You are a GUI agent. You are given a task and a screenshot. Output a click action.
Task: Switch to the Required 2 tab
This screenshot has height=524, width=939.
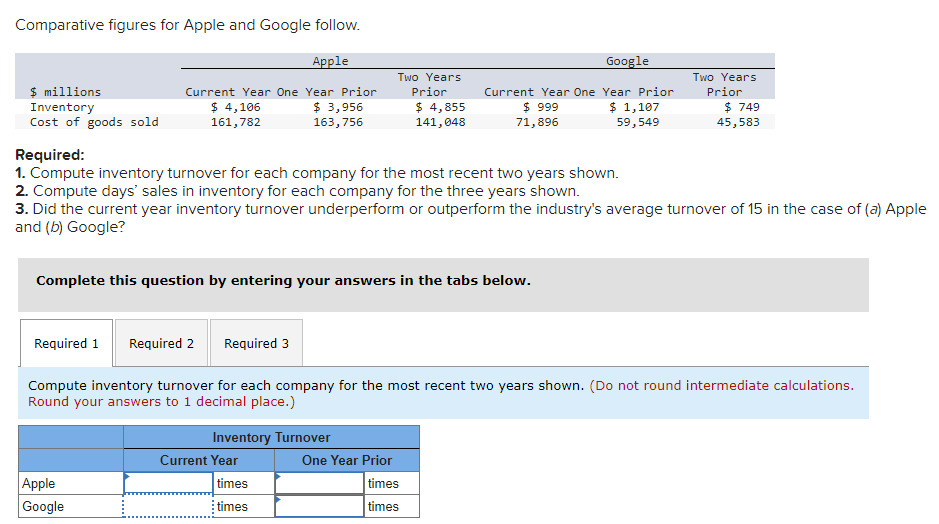pyautogui.click(x=162, y=343)
